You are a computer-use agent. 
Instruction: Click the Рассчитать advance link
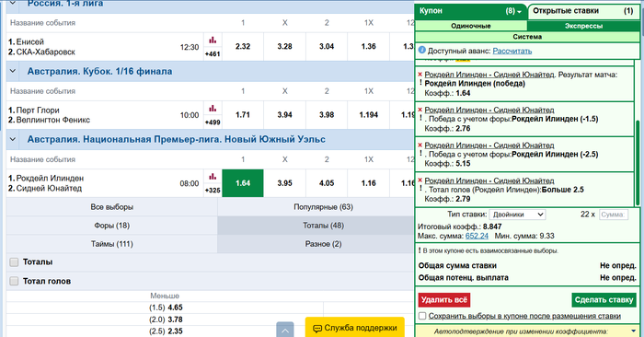[x=512, y=51]
